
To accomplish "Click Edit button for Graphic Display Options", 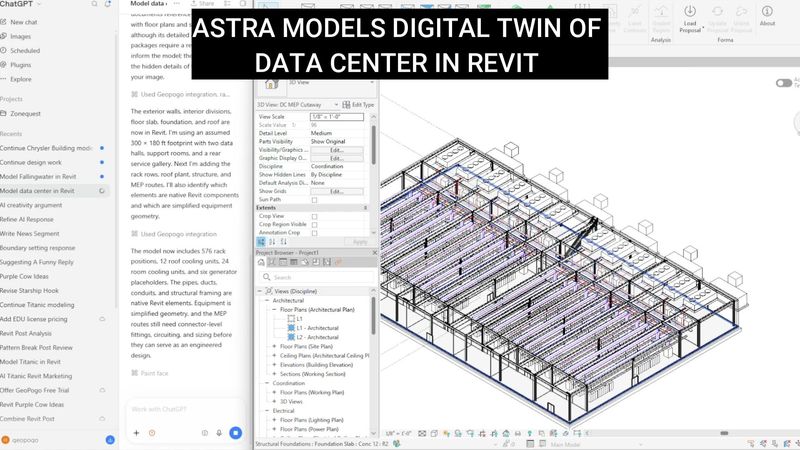I will 337,158.
